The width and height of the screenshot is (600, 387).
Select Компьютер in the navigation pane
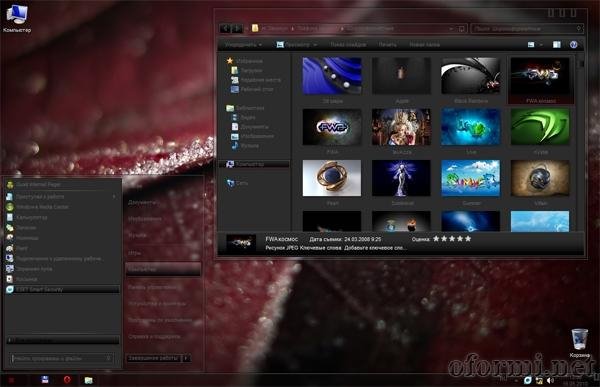tap(254, 164)
